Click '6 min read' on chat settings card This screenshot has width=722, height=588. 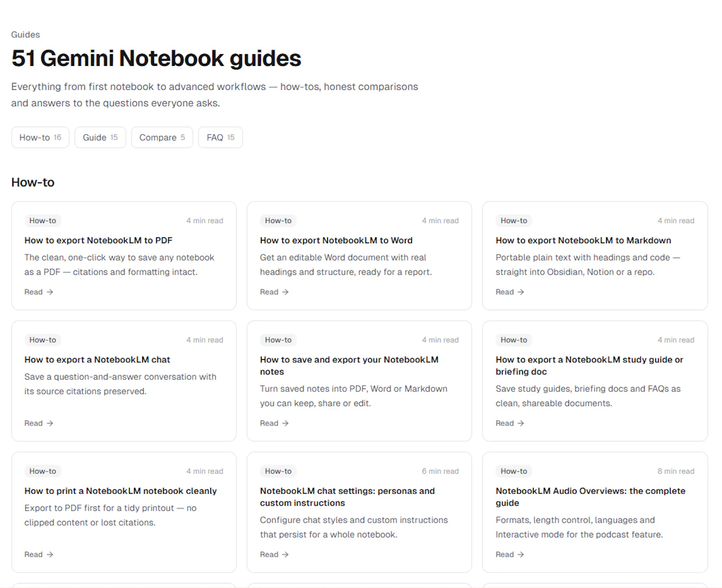coord(440,471)
